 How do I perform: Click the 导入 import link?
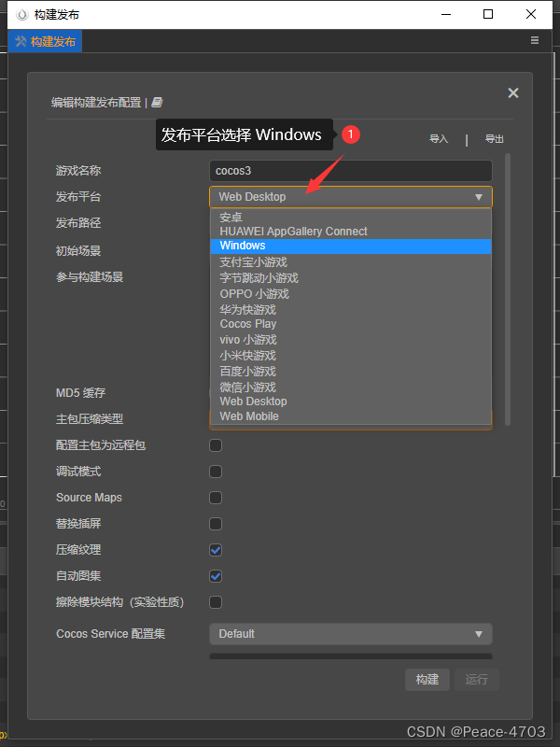click(x=439, y=138)
